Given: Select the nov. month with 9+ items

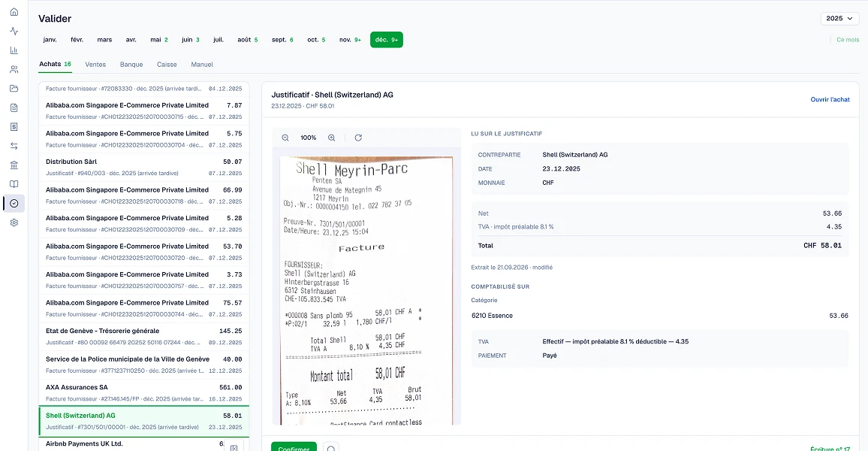Looking at the screenshot, I should tap(350, 40).
